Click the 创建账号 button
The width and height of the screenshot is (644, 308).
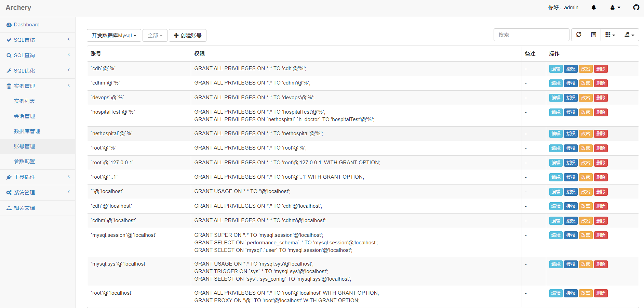[x=187, y=36]
